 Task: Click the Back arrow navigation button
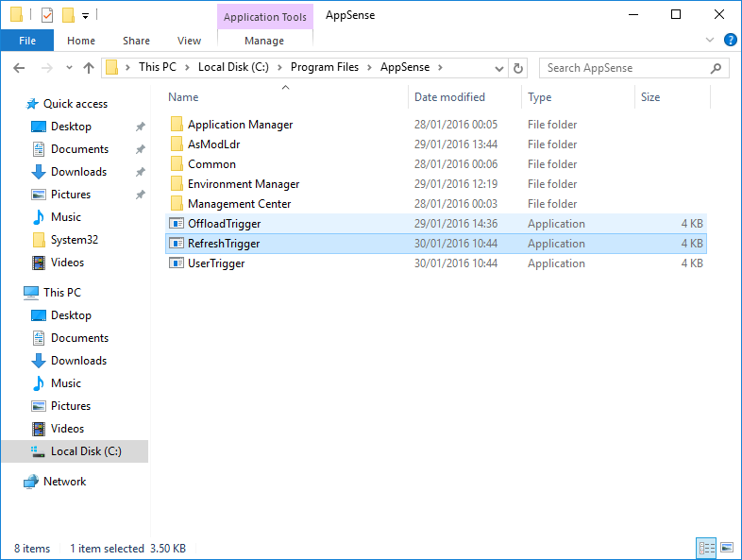coord(20,68)
